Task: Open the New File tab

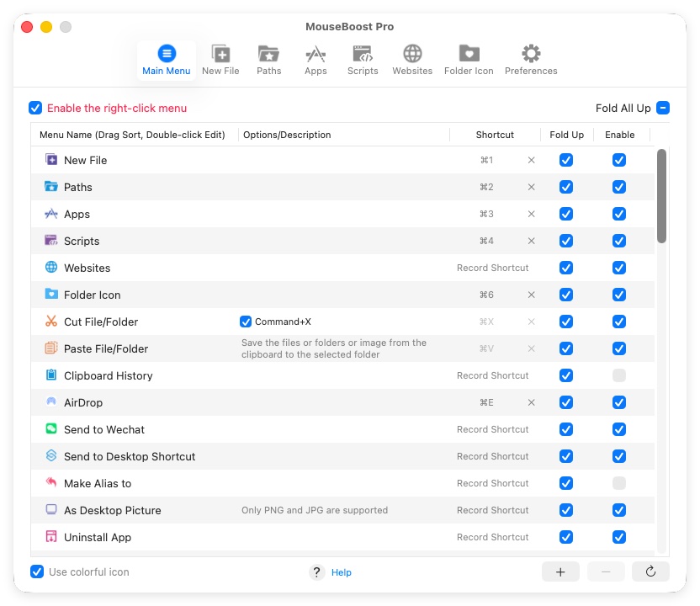Action: 220,61
